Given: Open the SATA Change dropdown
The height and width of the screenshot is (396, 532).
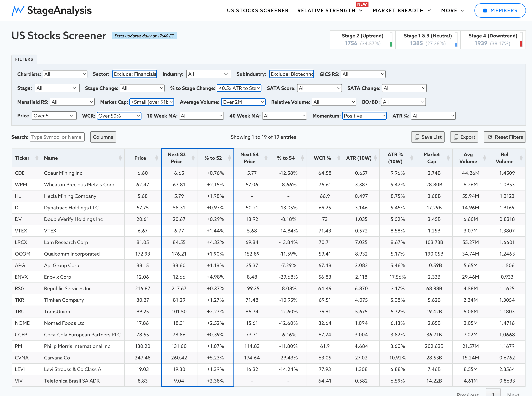Looking at the screenshot, I should pyautogui.click(x=404, y=88).
